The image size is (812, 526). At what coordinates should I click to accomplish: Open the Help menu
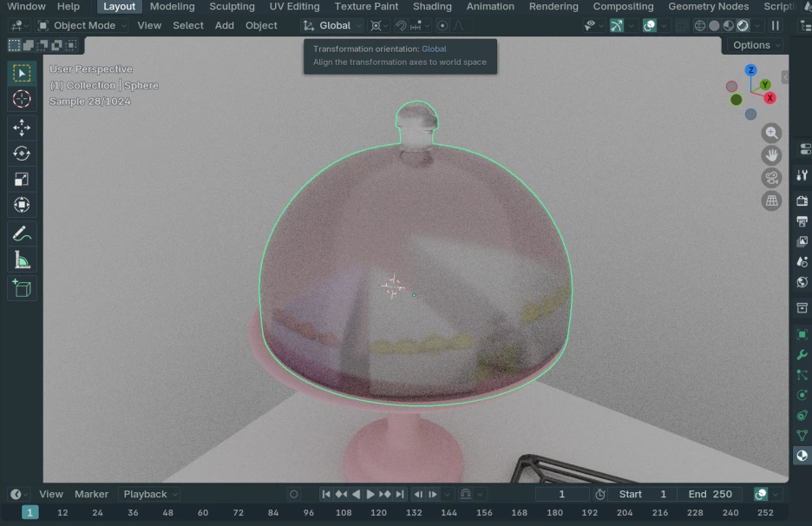point(69,6)
